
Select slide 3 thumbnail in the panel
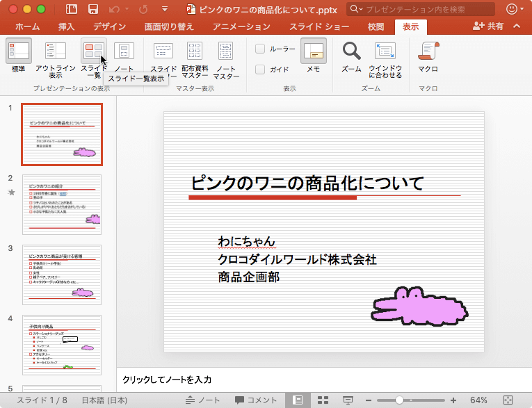click(x=62, y=275)
